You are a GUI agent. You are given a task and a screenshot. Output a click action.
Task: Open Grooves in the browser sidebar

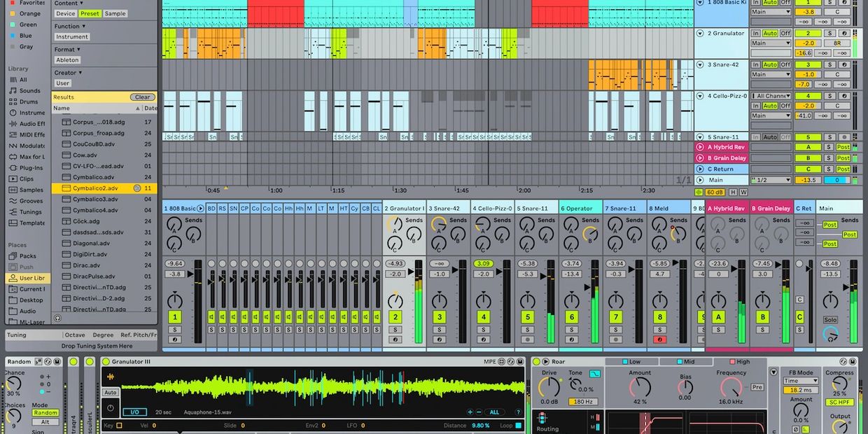pyautogui.click(x=31, y=201)
